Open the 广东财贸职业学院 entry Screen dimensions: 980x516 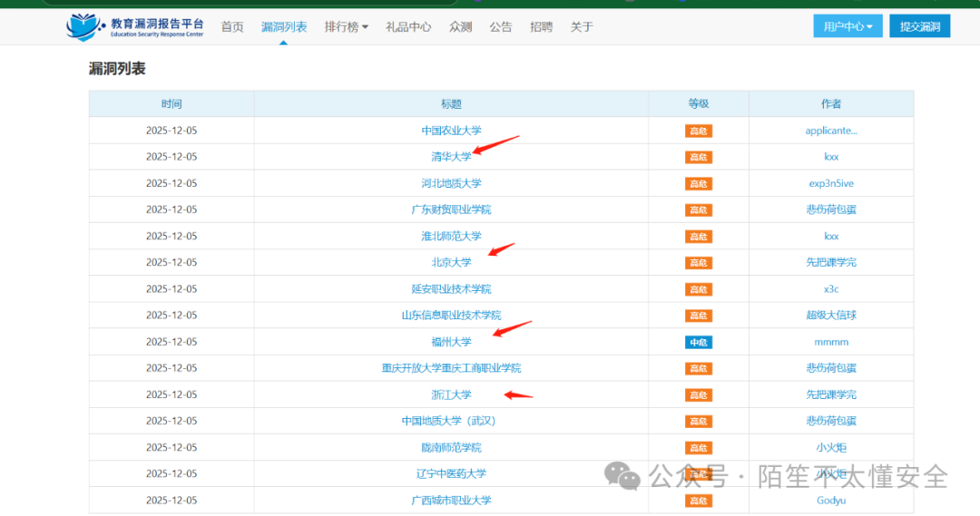pos(451,209)
